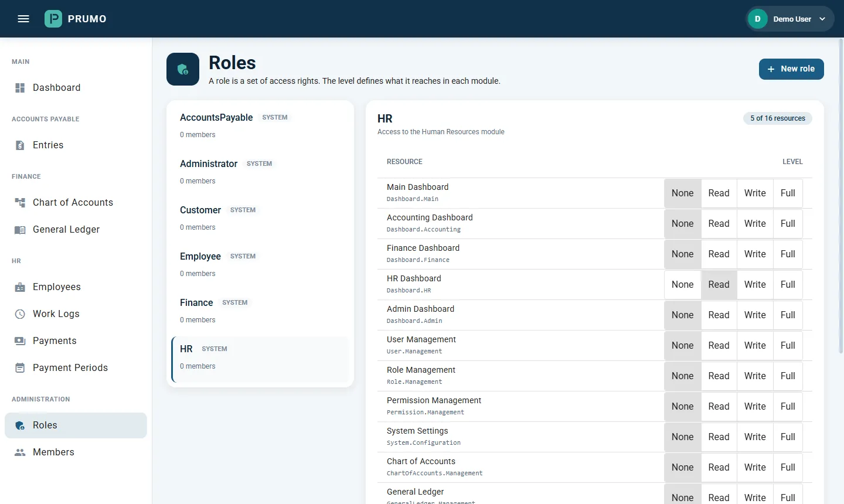This screenshot has width=844, height=504.
Task: Click the Work Logs clock icon
Action: (x=20, y=314)
